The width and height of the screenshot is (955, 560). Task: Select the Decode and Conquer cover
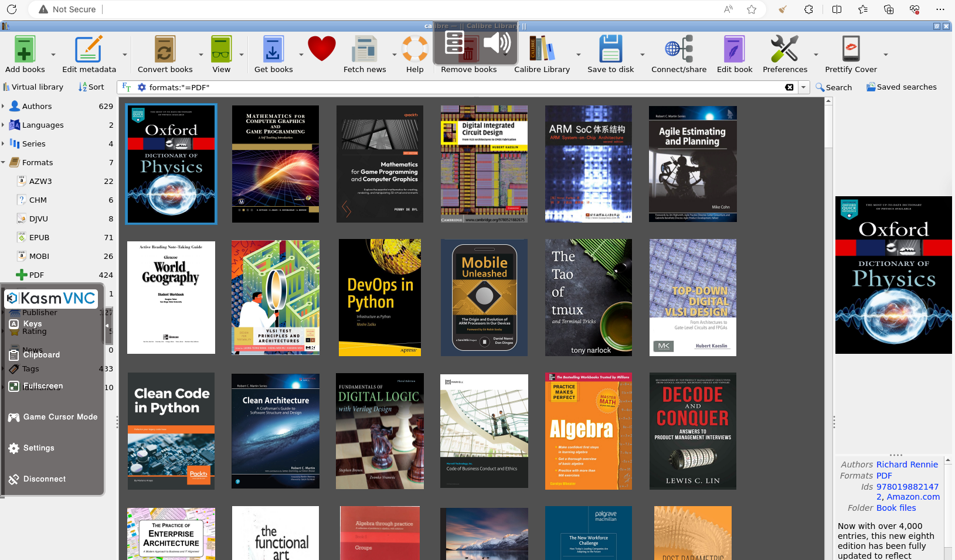pos(693,431)
